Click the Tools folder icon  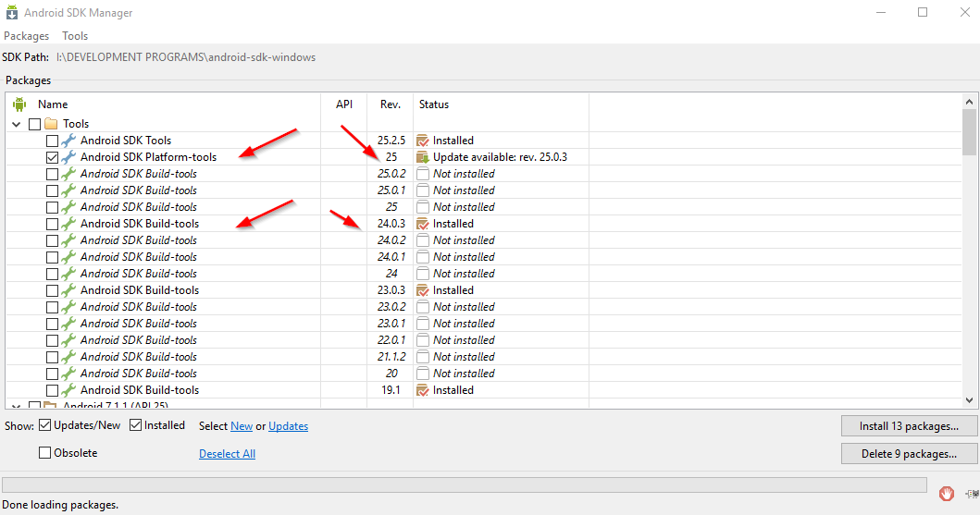click(x=51, y=124)
